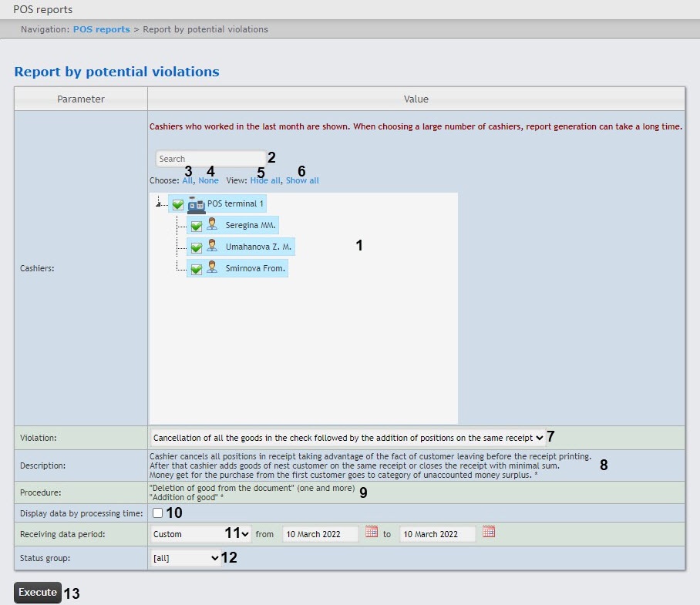Image resolution: width=700 pixels, height=605 pixels.
Task: Click the Hide all view link
Action: point(264,180)
